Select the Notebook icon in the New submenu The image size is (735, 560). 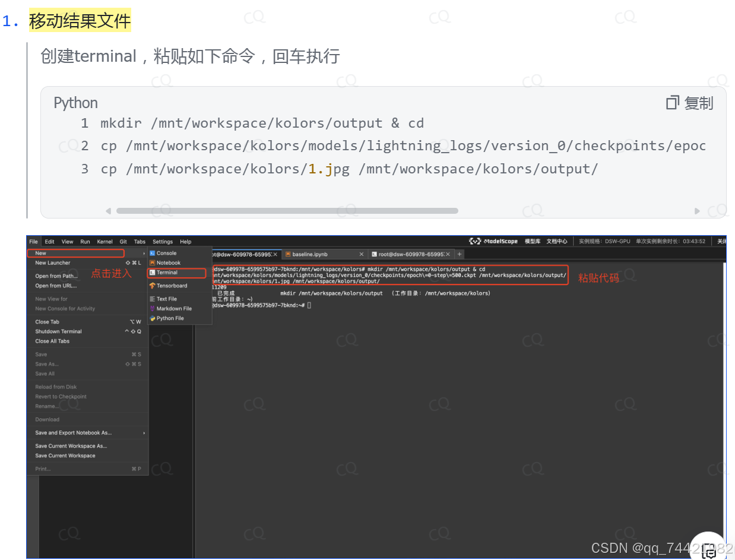tap(153, 262)
